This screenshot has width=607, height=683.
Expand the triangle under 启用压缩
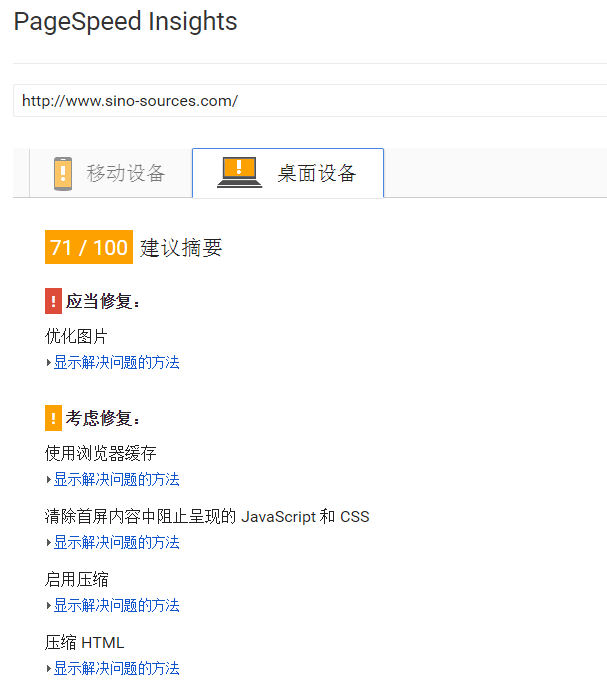(x=49, y=605)
